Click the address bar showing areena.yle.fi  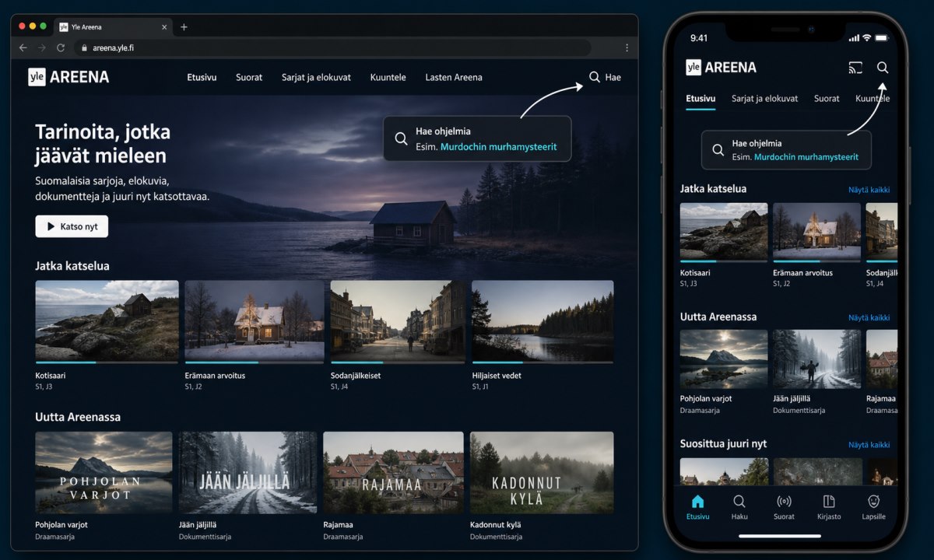[332, 47]
